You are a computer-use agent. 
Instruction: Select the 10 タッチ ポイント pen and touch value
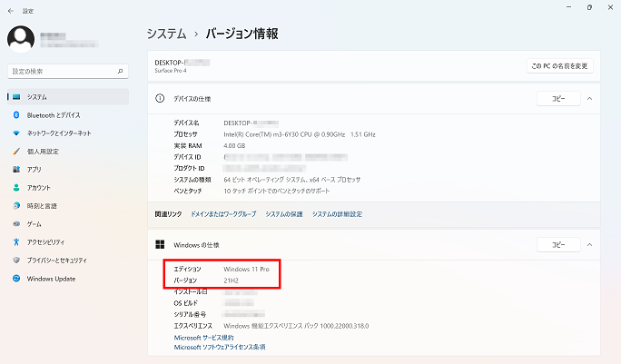coord(276,191)
